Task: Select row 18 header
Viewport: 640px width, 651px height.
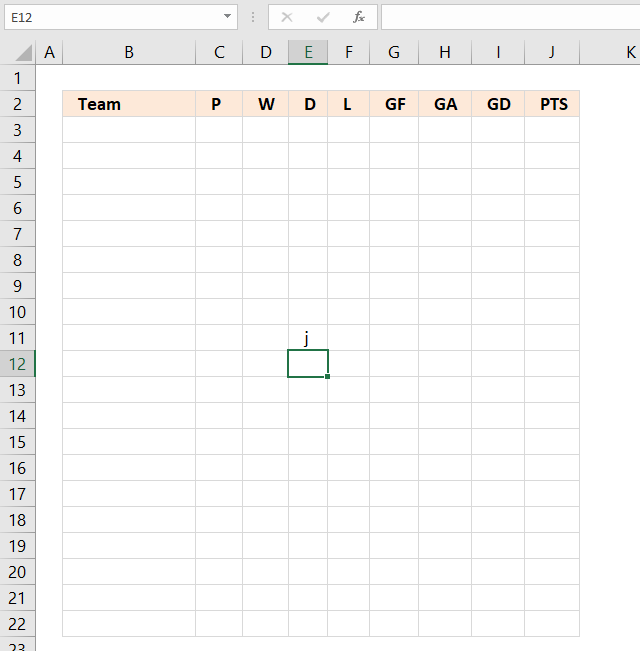Action: [x=17, y=520]
